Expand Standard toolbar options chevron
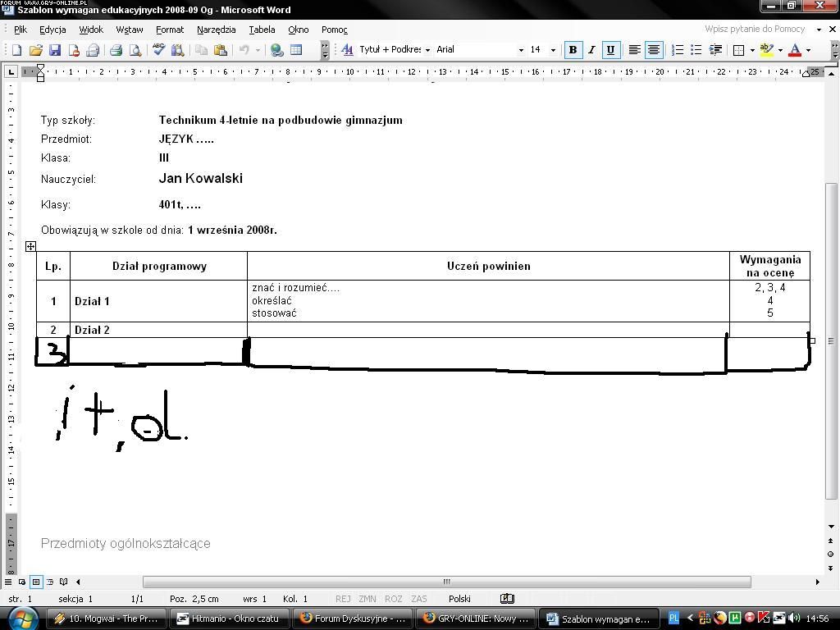This screenshot has width=840, height=630. [x=325, y=50]
